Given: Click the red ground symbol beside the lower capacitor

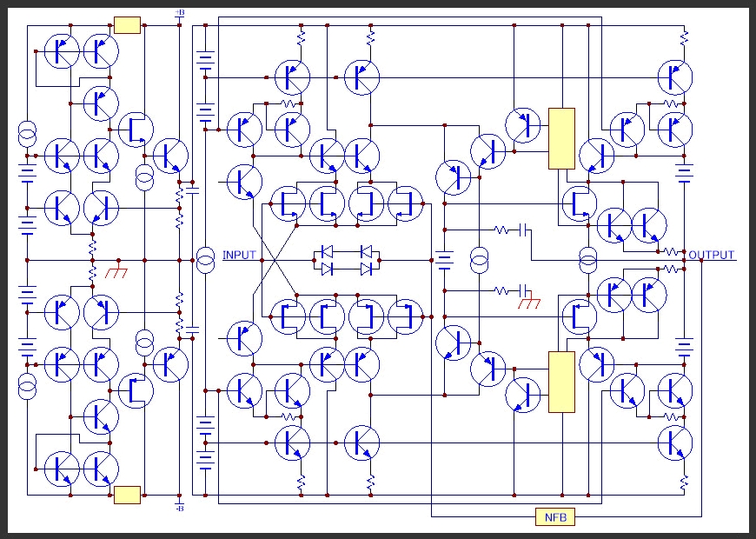Looking at the screenshot, I should point(529,301).
